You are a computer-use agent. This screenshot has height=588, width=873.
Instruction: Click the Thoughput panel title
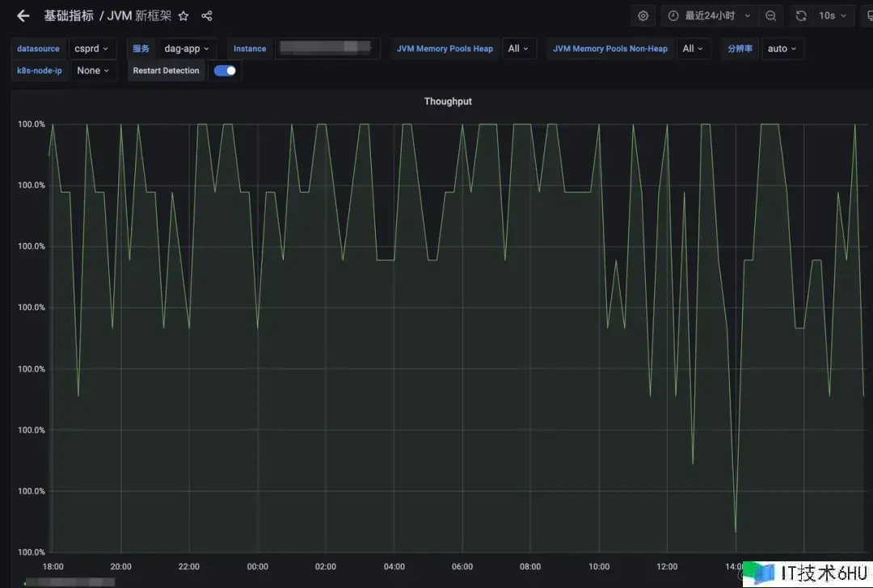click(x=448, y=101)
